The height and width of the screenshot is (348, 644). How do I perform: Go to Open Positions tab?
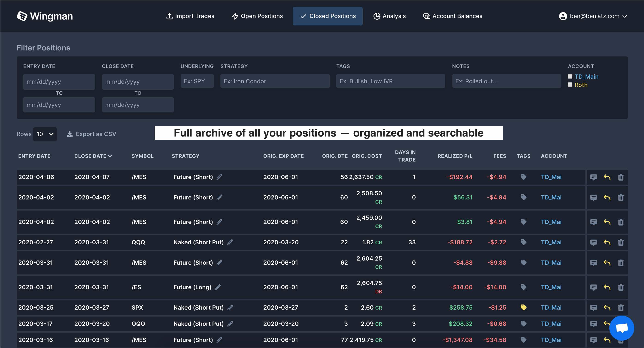[257, 16]
